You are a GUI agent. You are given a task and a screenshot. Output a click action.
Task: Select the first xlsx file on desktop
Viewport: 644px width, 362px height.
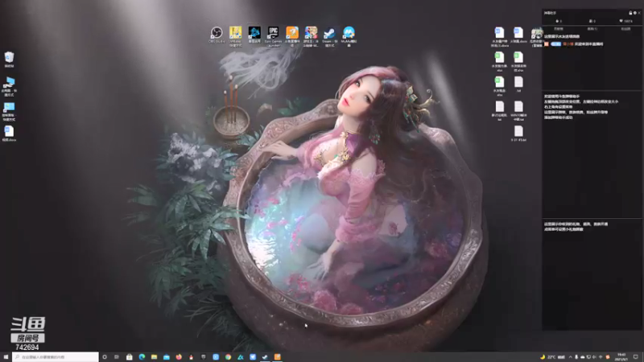click(499, 62)
